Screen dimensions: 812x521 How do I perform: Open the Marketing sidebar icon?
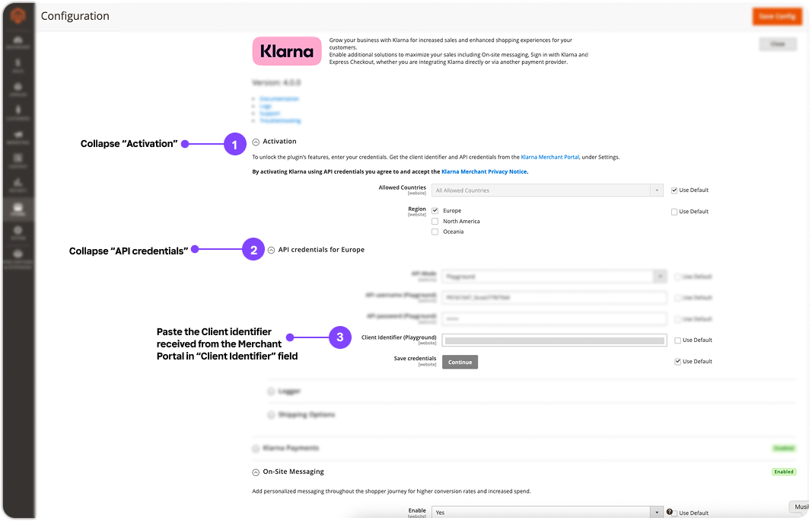pos(18,136)
